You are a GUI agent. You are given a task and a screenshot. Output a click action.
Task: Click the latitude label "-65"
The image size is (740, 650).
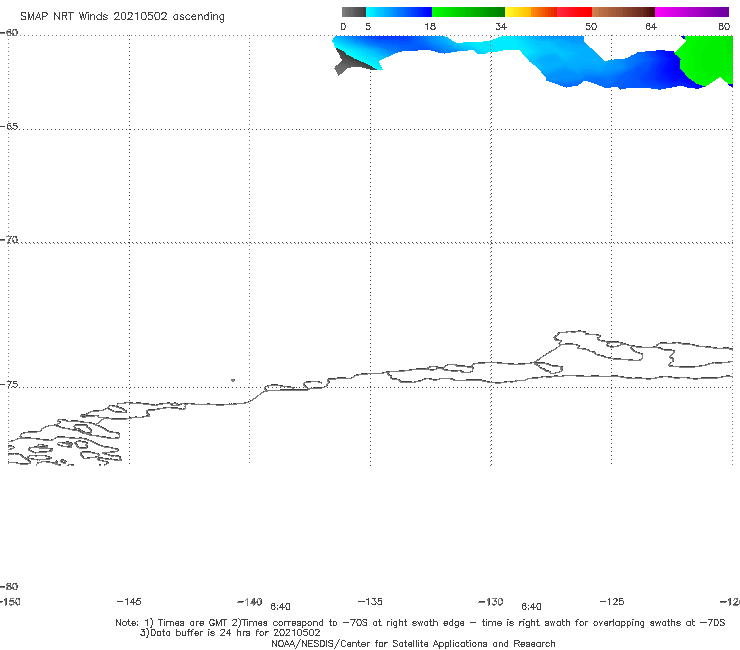(x=9, y=127)
